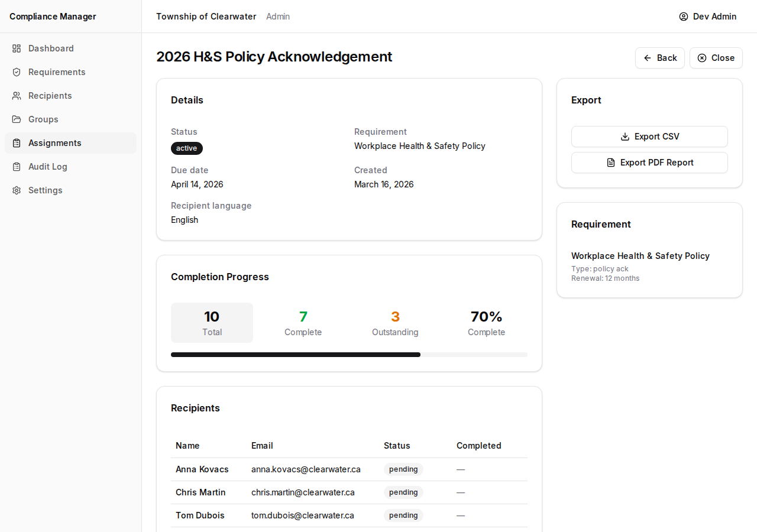This screenshot has height=532, width=757.
Task: Close this assignment with the Close button
Action: click(x=716, y=58)
